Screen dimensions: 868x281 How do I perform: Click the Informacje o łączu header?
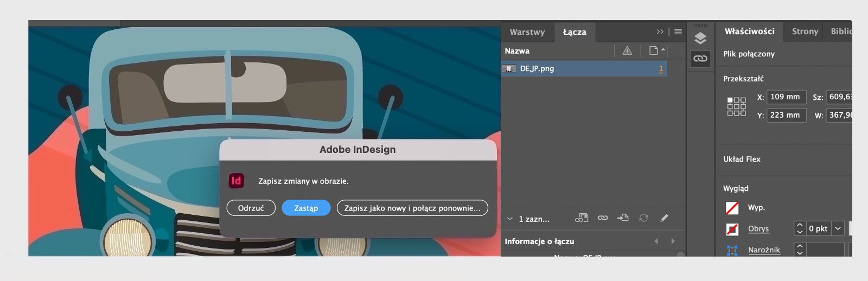[539, 241]
